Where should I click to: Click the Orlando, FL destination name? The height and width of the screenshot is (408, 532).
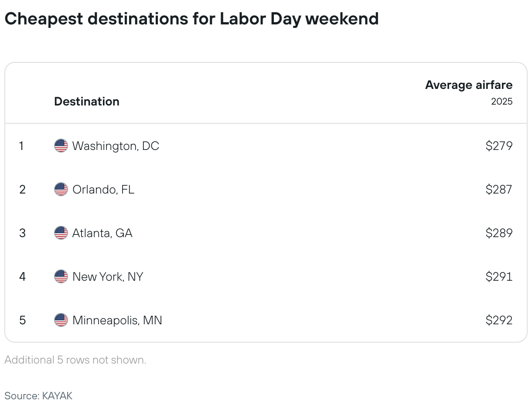(103, 190)
